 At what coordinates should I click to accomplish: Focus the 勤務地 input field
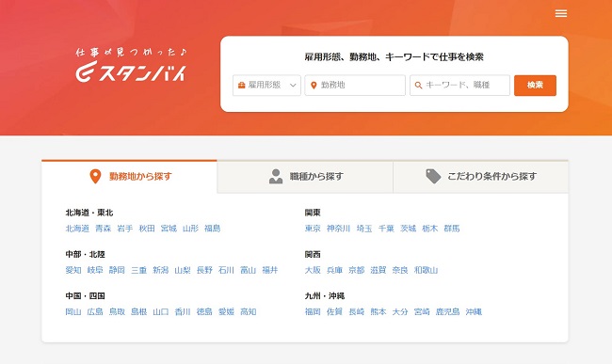[355, 85]
